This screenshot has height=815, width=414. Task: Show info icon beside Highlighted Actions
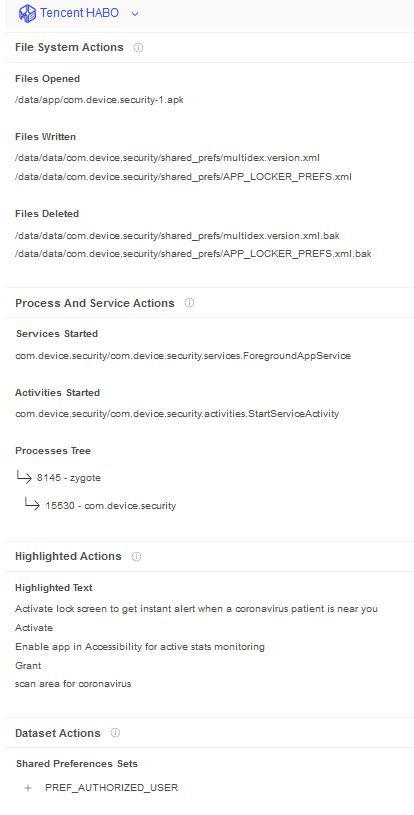(x=136, y=556)
